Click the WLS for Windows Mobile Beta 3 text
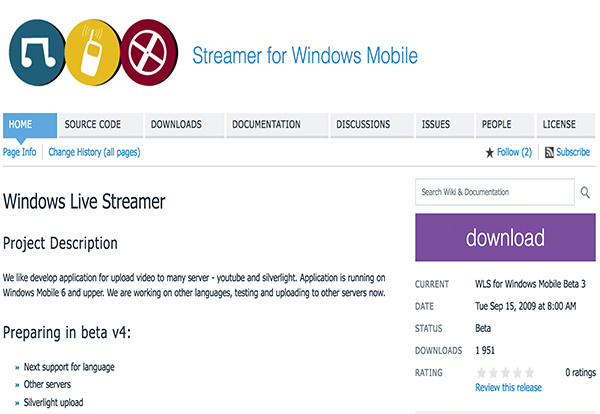Image resolution: width=600 pixels, height=414 pixels. click(x=530, y=284)
